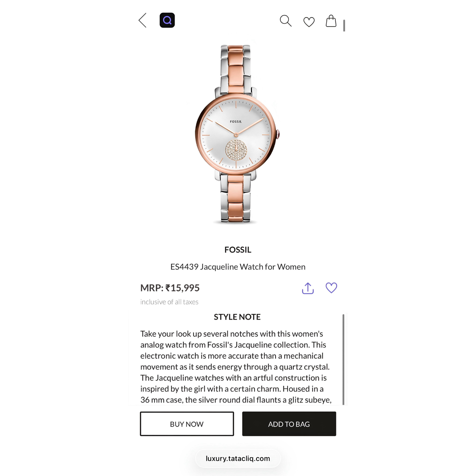Go back using the left arrow
476x476 pixels.
click(143, 20)
